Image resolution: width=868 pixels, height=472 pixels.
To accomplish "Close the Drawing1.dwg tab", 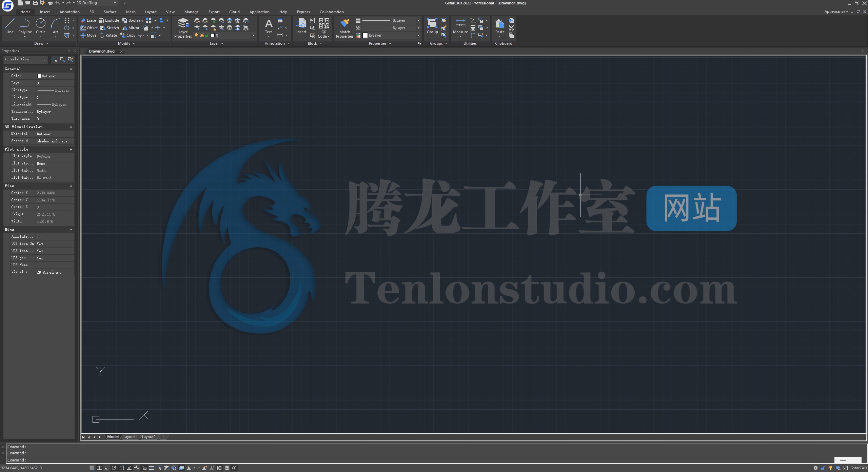I will point(121,52).
